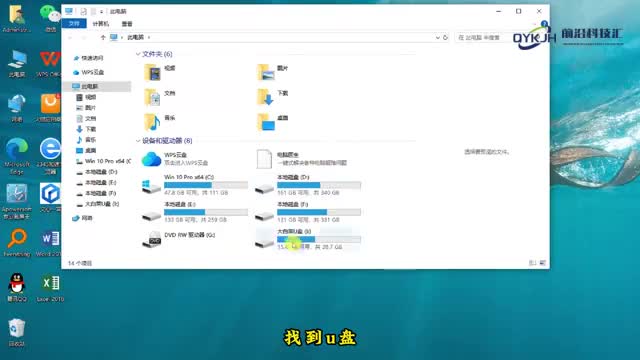
Task: Open the WPS云盘 cloud icon under devices
Action: [151, 159]
